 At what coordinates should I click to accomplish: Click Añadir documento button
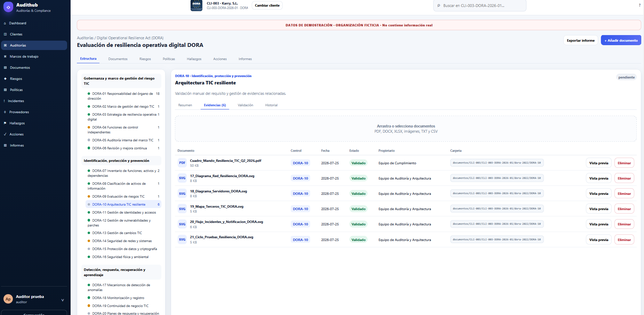621,40
